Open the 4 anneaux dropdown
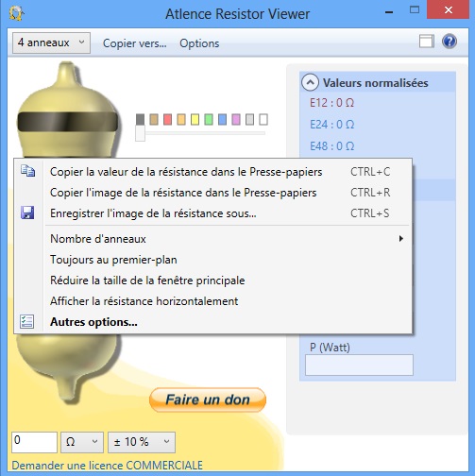The height and width of the screenshot is (476, 475). tap(51, 42)
